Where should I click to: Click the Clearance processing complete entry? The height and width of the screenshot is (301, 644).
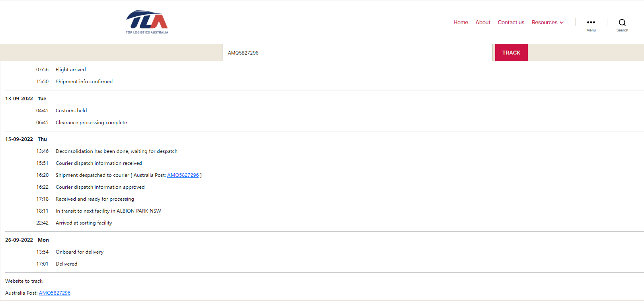click(91, 123)
